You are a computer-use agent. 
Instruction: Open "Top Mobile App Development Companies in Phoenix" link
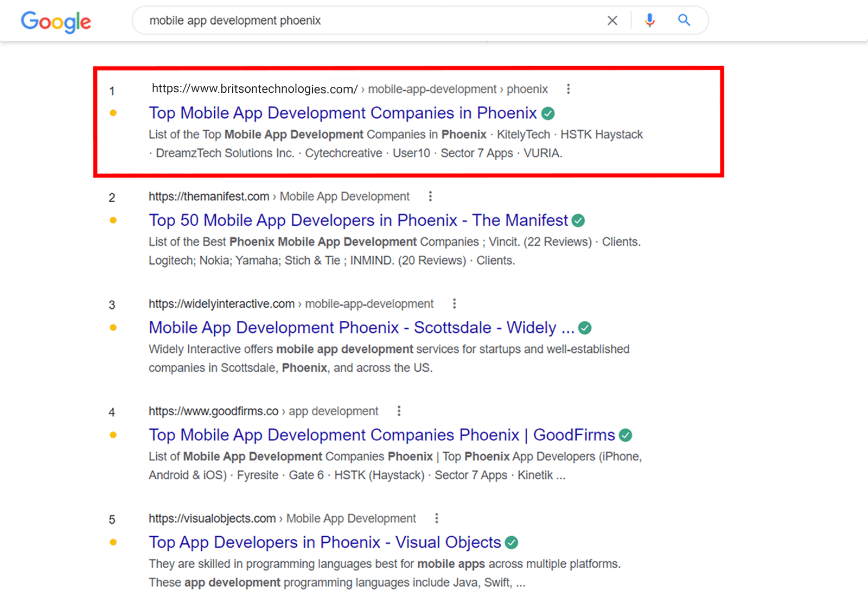click(342, 113)
